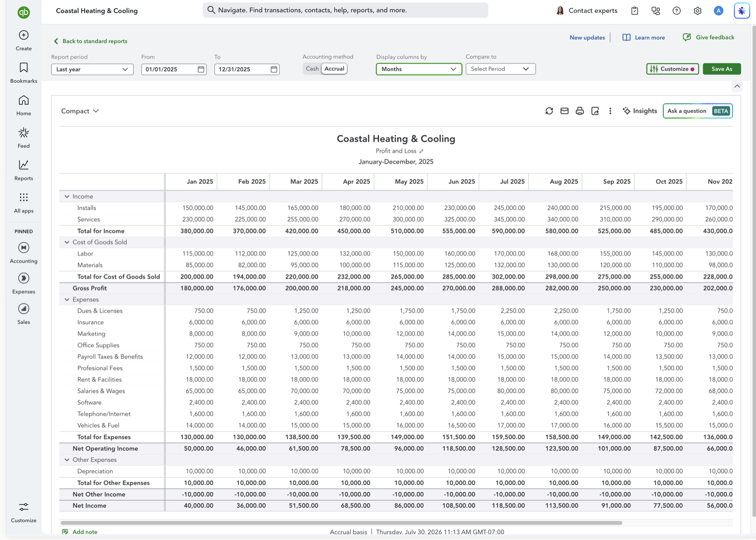The image size is (756, 540).
Task: Select the Accrual accounting method
Action: 334,69
